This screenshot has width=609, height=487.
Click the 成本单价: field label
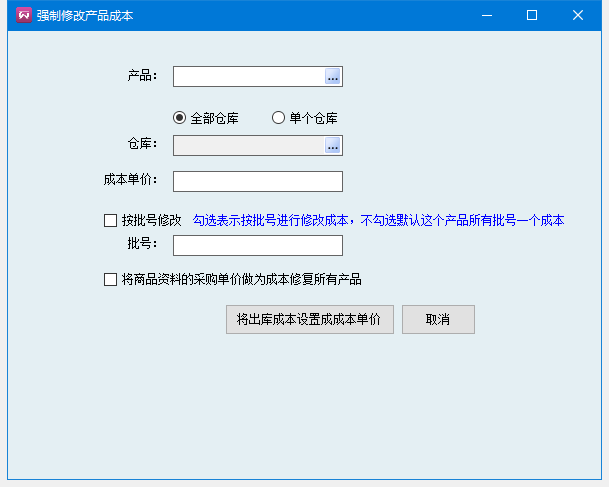pos(130,180)
